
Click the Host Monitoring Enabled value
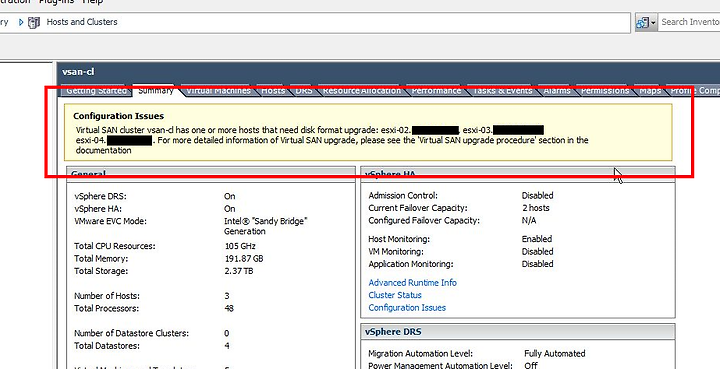point(537,239)
